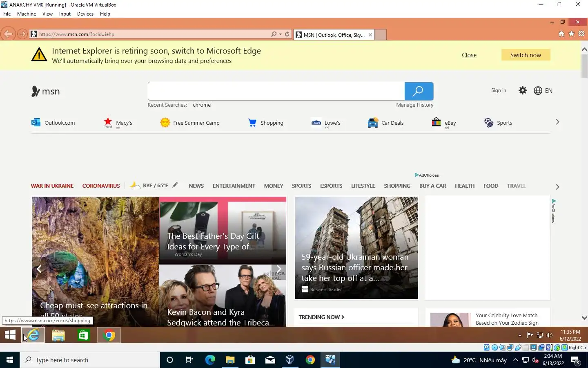Open the IE Home page icon
The height and width of the screenshot is (368, 588).
(561, 34)
